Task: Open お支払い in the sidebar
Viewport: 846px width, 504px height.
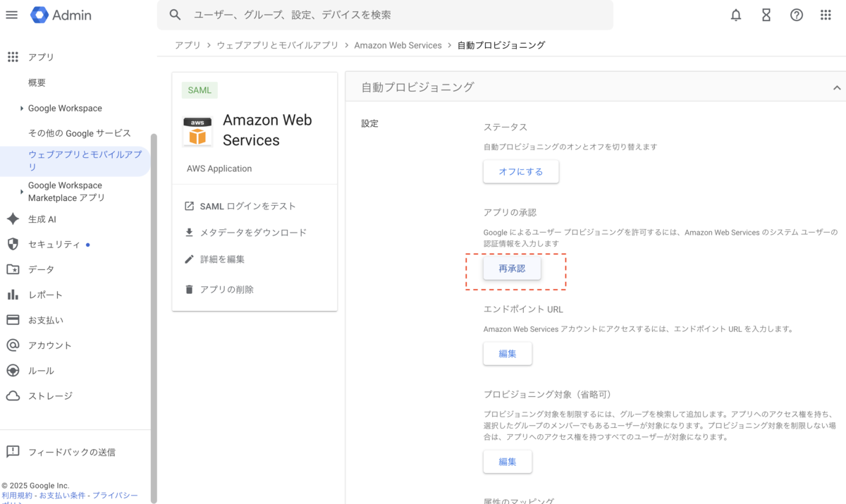Action: tap(46, 320)
